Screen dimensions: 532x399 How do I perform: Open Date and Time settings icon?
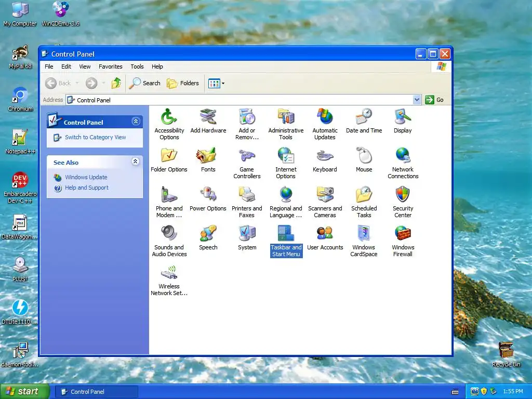pos(364,121)
